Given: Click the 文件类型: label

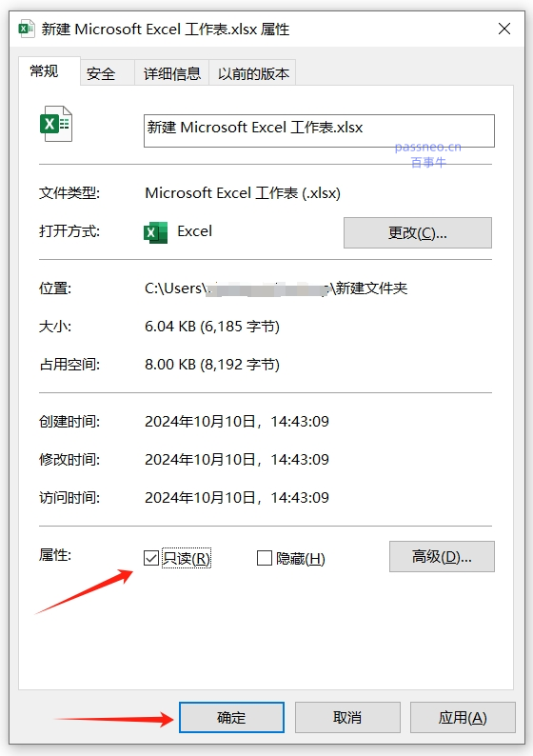Looking at the screenshot, I should pyautogui.click(x=69, y=193).
